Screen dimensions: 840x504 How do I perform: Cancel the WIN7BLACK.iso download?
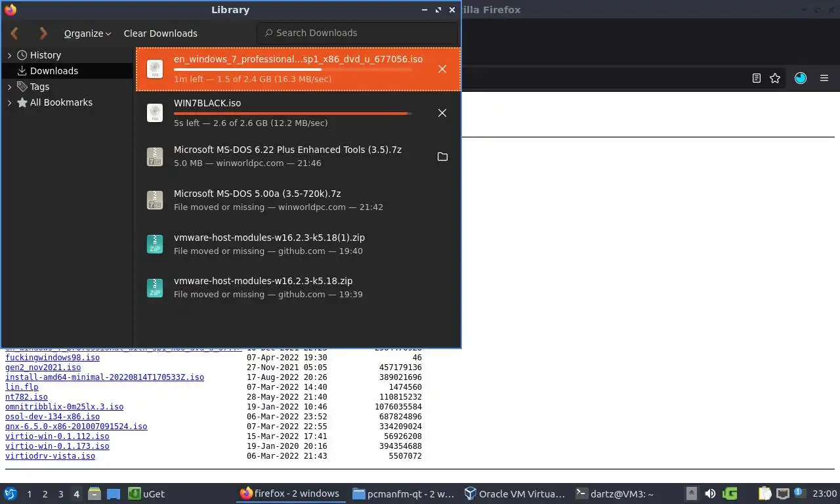(x=442, y=113)
